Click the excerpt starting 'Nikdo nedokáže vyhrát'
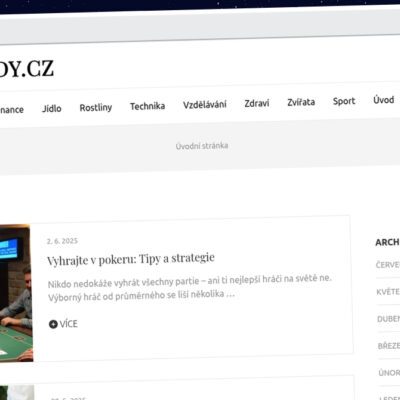 (x=190, y=287)
